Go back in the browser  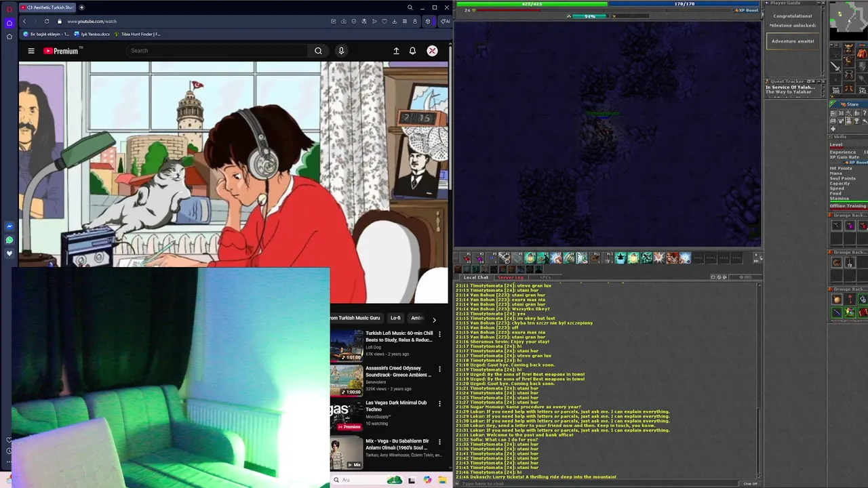pos(24,21)
